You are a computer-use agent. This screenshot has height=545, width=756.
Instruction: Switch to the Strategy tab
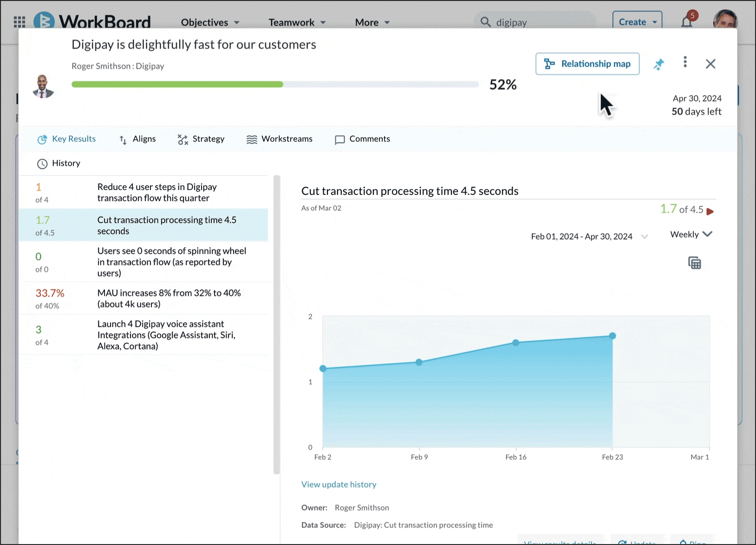(x=201, y=139)
